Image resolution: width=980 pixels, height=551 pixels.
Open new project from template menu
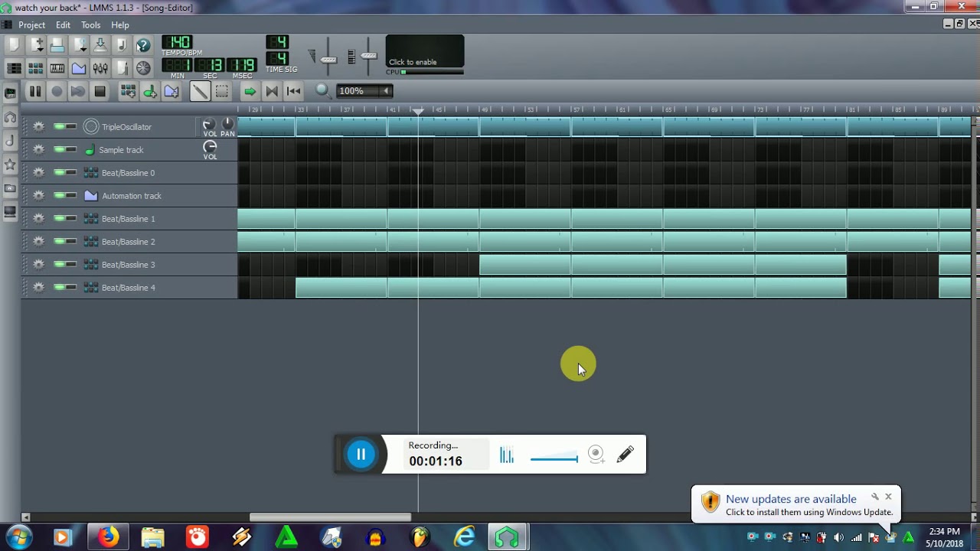click(35, 45)
